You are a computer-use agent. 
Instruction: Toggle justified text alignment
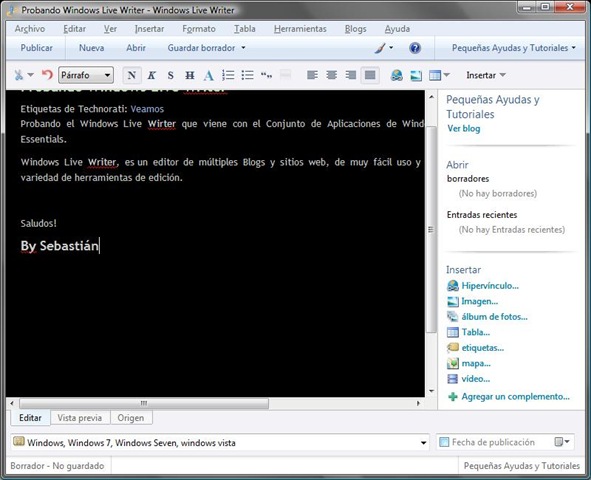tap(370, 75)
